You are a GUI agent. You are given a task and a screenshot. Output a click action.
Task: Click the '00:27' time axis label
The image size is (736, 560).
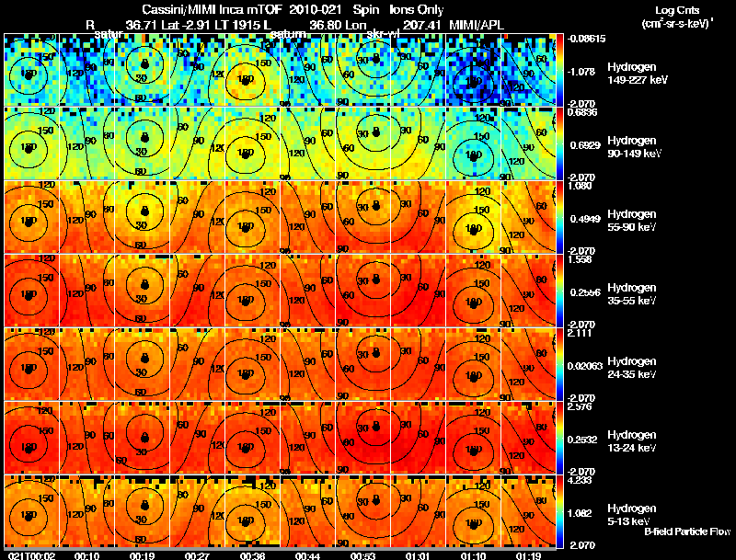point(197,555)
